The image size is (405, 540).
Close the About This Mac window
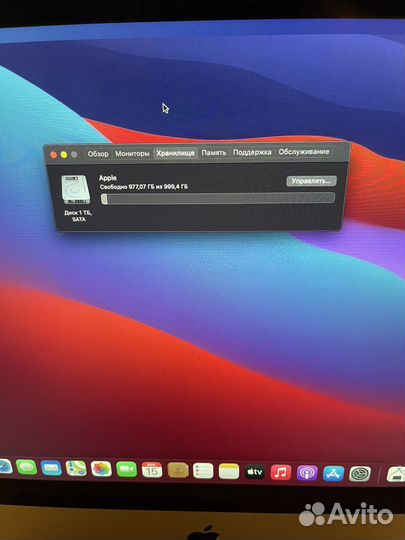point(53,155)
